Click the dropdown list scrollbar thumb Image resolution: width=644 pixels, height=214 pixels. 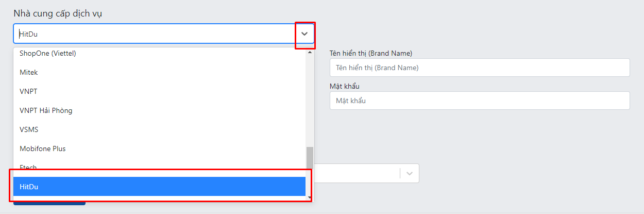310,158
